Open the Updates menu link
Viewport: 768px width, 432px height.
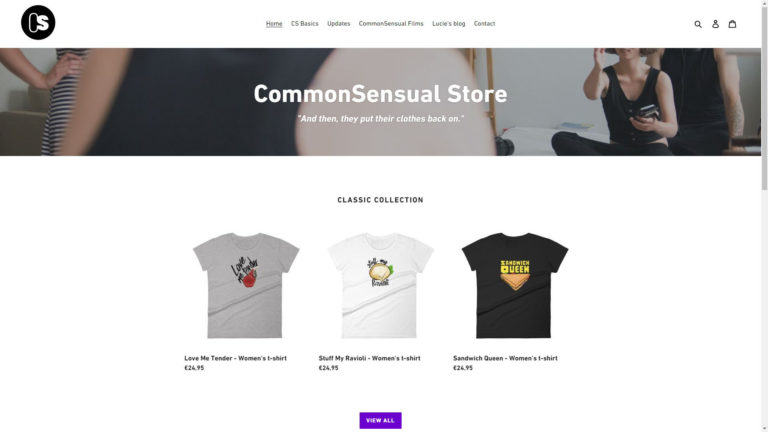pos(338,24)
